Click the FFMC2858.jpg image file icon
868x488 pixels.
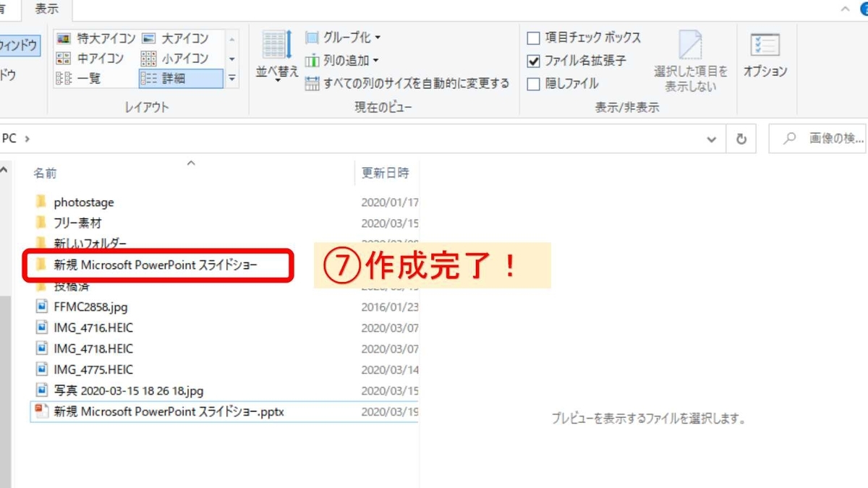[x=41, y=307]
